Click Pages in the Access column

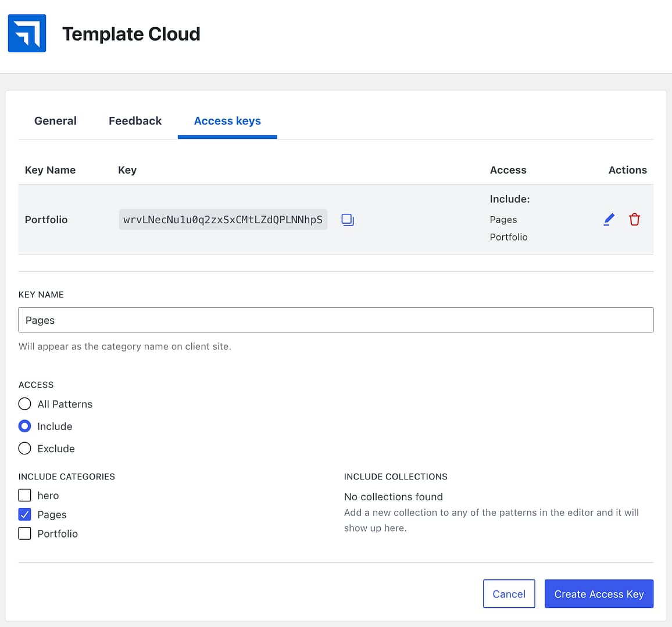coord(503,220)
